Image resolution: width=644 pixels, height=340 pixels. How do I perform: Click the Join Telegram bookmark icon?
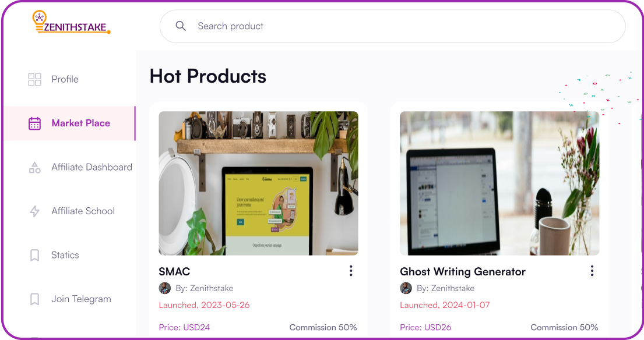(34, 299)
